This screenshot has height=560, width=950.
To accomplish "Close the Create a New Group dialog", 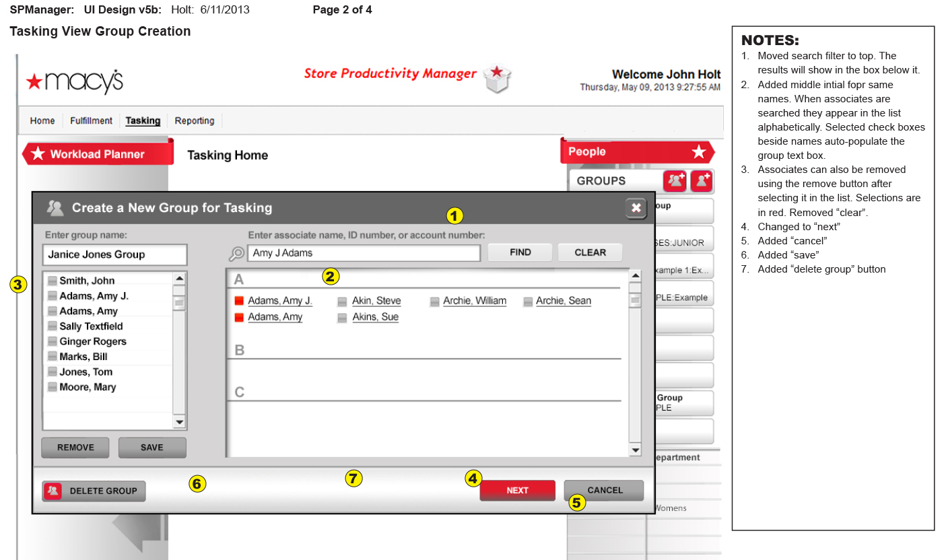I will click(636, 208).
